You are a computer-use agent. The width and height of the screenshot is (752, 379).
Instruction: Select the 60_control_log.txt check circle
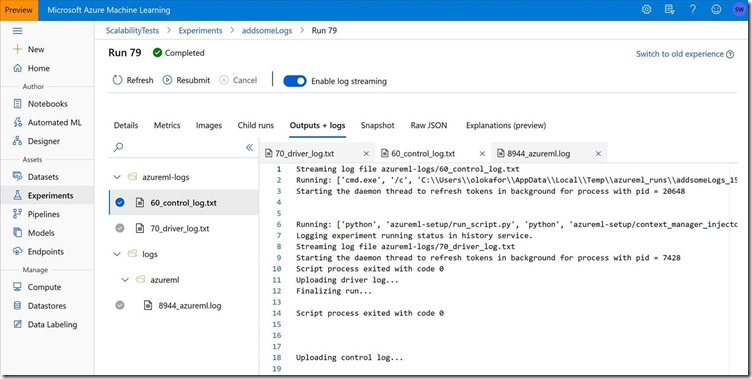tap(120, 202)
